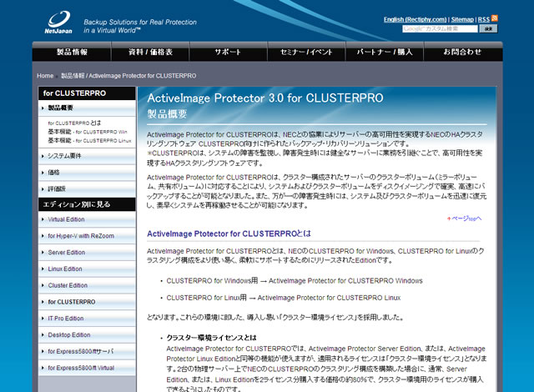Viewport: 534px width, 392px height.
Task: Click arrow beside 評価版
Action: pos(43,189)
